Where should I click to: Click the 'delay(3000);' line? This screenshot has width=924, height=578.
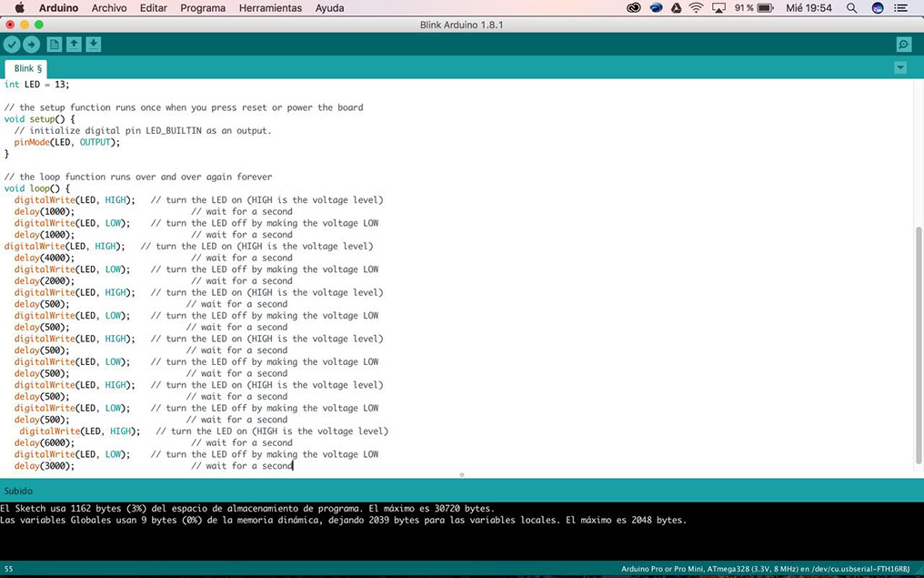[45, 466]
